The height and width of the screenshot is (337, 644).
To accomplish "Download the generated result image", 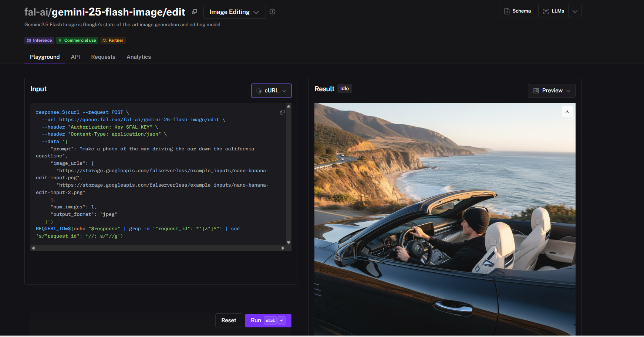I will click(567, 112).
